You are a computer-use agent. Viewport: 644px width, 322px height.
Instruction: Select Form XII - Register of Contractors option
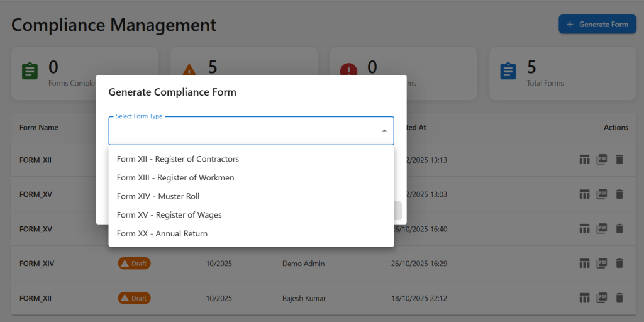[178, 159]
